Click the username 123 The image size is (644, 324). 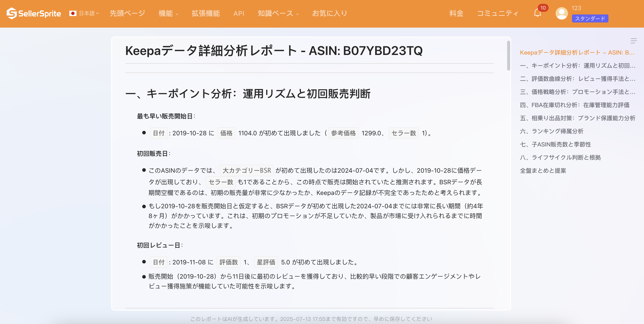pos(576,8)
